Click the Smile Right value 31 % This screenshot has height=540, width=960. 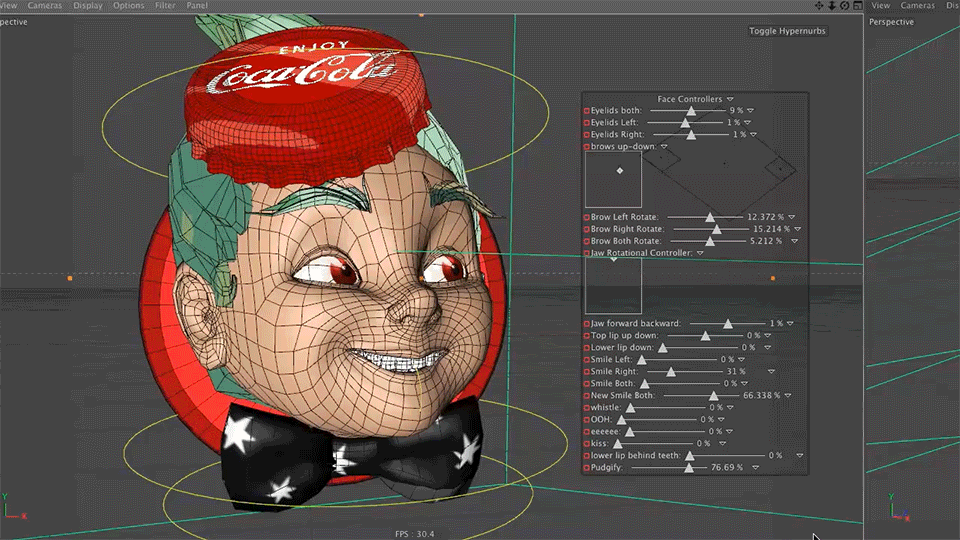[x=736, y=372]
